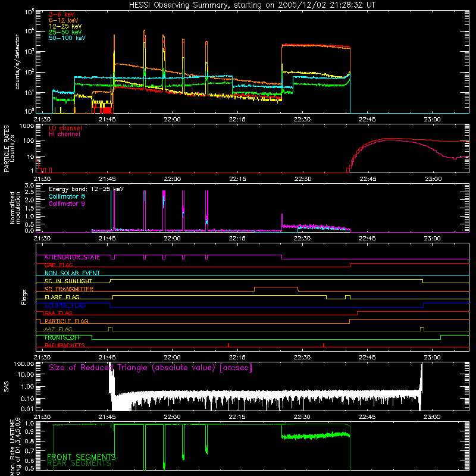Viewport: 476px width, 476px height.
Task: Click the PARTICLE_FLAG label
Action: [x=67, y=321]
